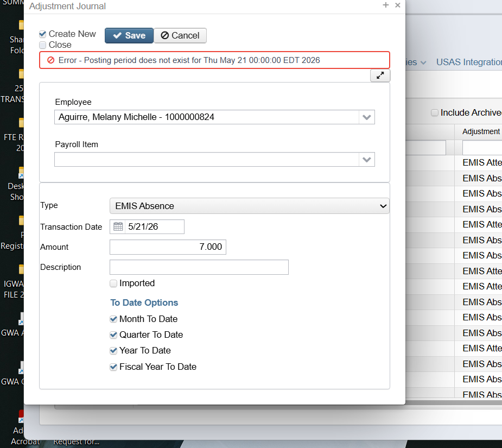Check the Include Archived checkbox

[434, 113]
